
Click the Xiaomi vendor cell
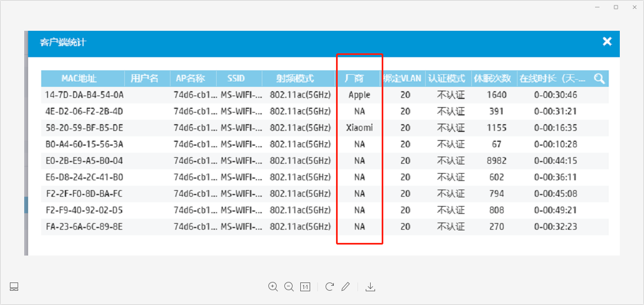(359, 128)
